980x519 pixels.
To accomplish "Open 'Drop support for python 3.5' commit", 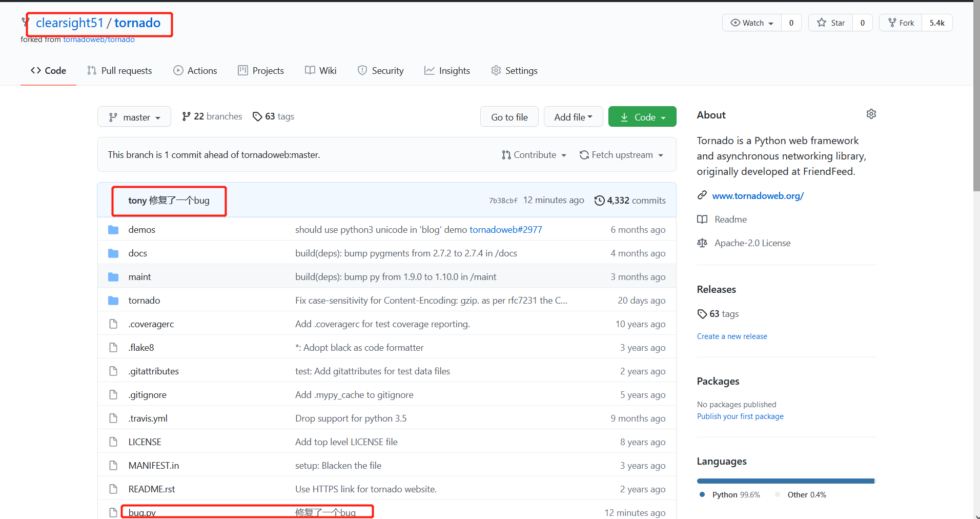I will (x=351, y=418).
